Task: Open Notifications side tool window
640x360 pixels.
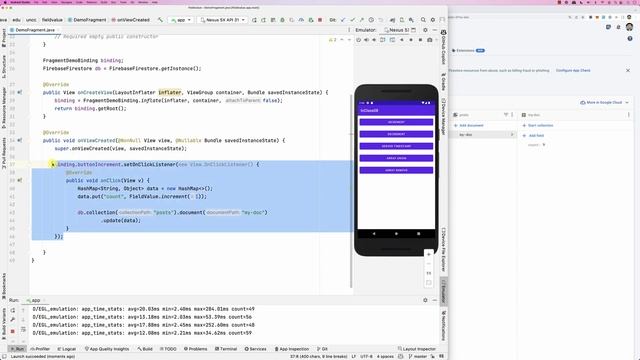Action: 443,325
